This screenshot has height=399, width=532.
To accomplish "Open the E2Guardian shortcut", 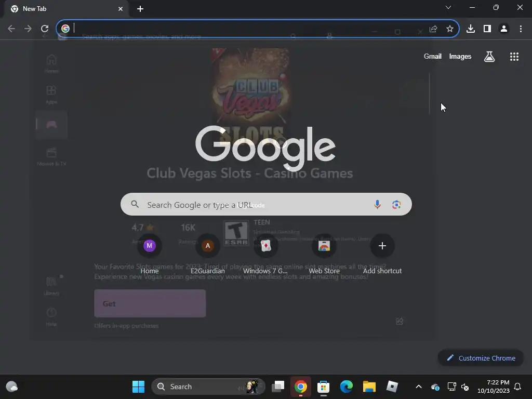I will coord(208,255).
